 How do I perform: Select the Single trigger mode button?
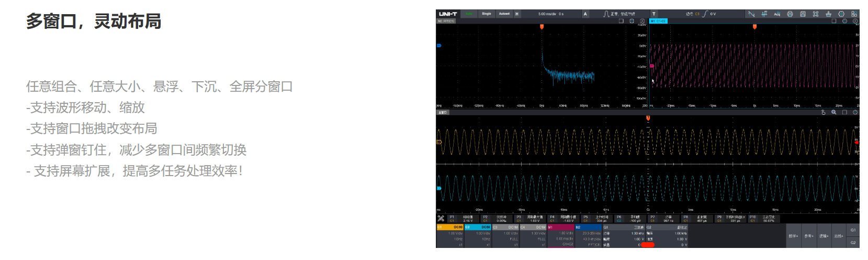click(x=487, y=14)
